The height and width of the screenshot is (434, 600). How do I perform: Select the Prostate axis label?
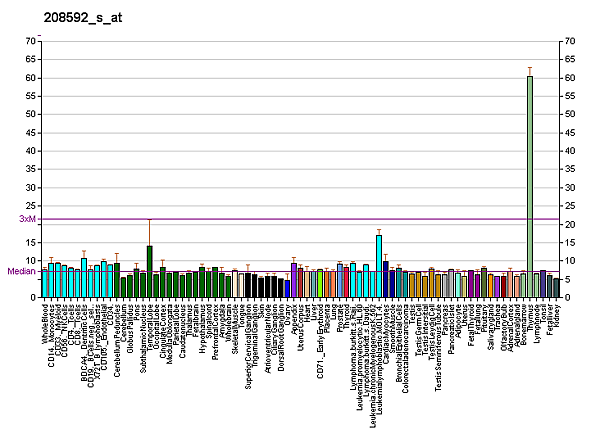pos(340,319)
